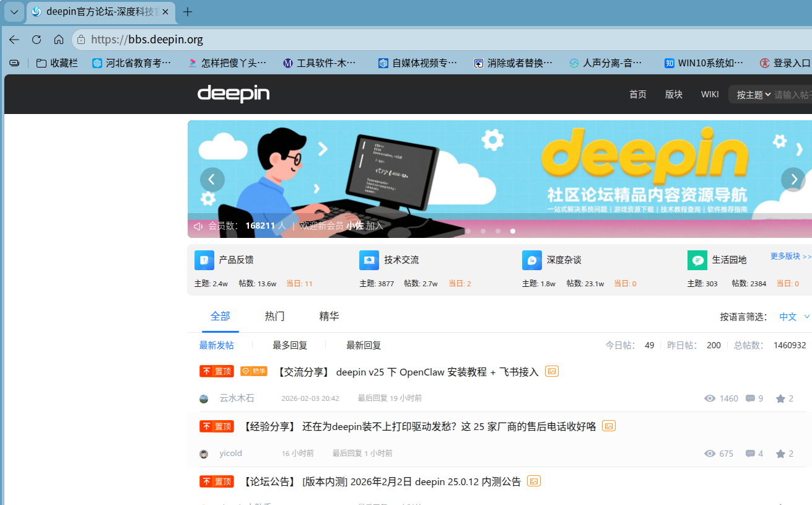Open the WIKI menu item
This screenshot has width=812, height=505.
click(x=710, y=94)
